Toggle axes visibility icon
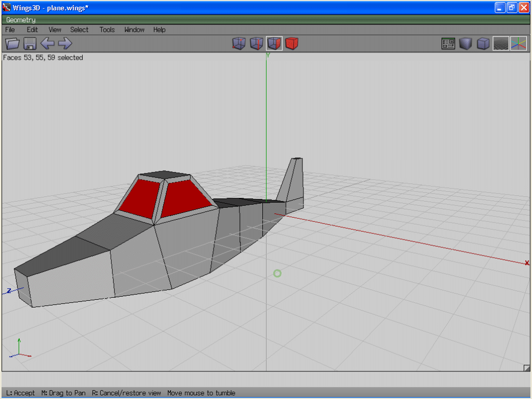The width and height of the screenshot is (532, 399). coord(518,44)
